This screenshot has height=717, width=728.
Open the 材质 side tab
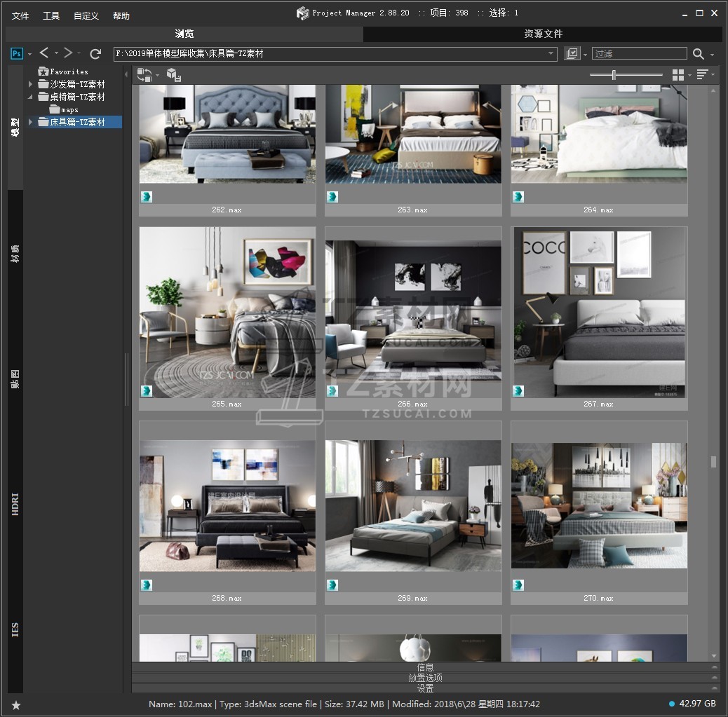(x=15, y=254)
